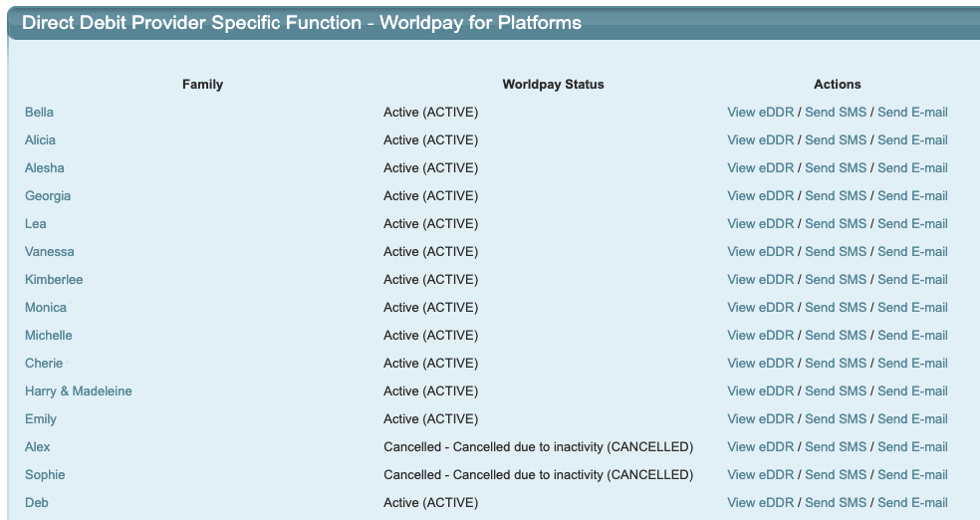The height and width of the screenshot is (520, 980).
Task: Open the Lea family link
Action: coord(36,224)
